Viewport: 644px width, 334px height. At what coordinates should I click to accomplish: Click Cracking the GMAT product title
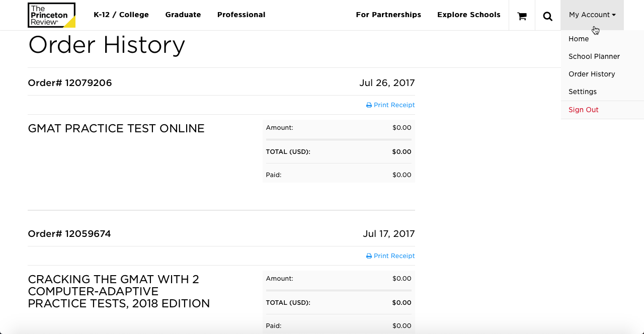(119, 291)
